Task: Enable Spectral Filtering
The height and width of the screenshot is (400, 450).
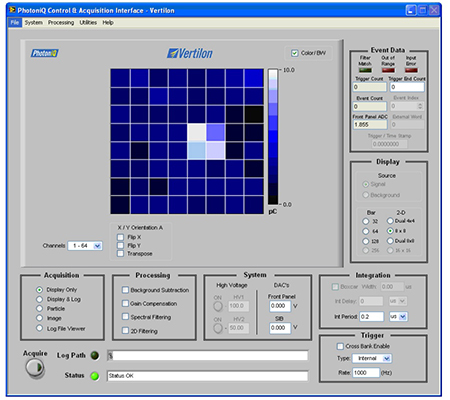Action: tap(125, 317)
